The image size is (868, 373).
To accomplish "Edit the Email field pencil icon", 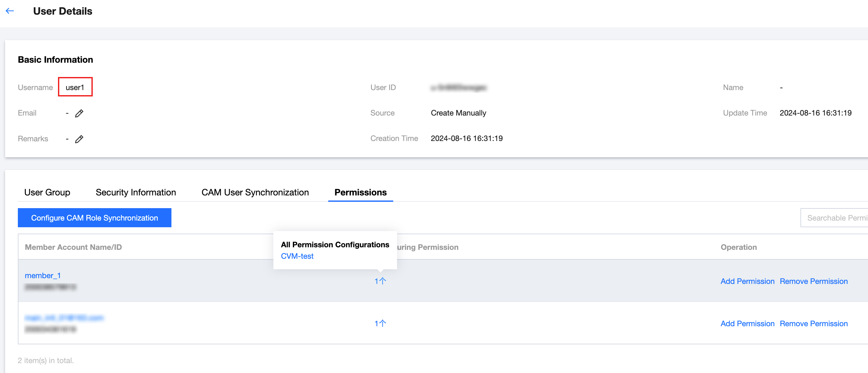I will pyautogui.click(x=79, y=113).
